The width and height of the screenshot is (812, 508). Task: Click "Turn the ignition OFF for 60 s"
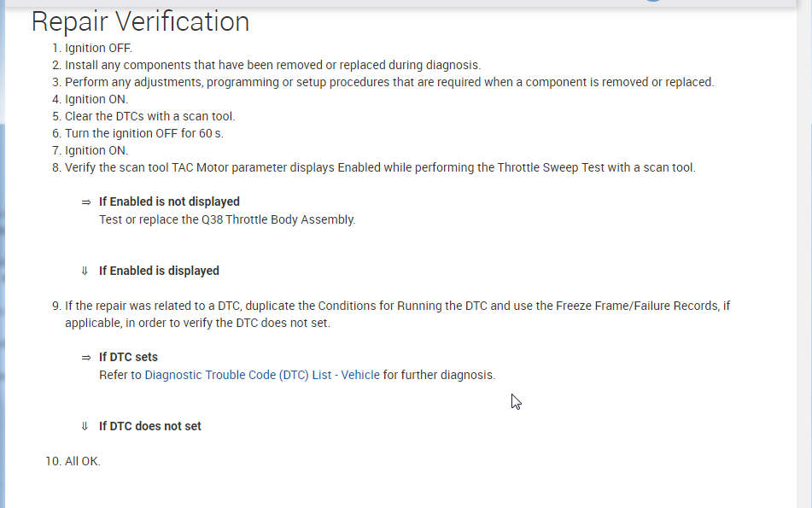pos(143,133)
